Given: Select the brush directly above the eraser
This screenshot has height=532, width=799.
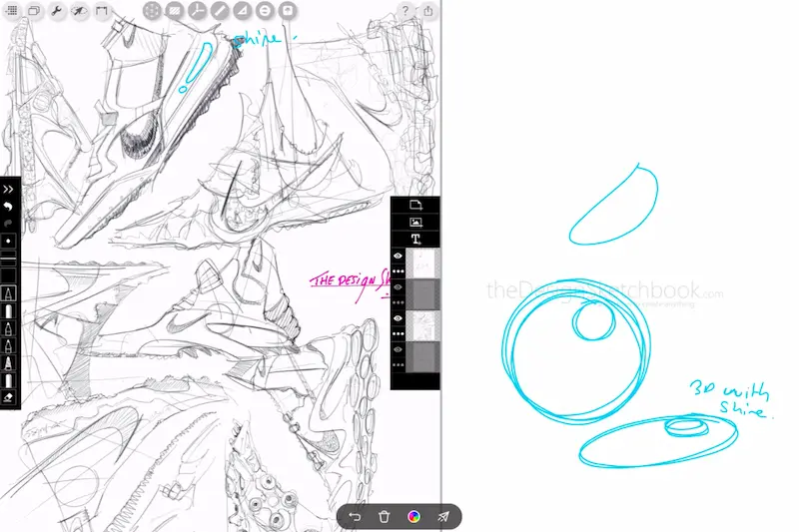Looking at the screenshot, I should click(8, 380).
